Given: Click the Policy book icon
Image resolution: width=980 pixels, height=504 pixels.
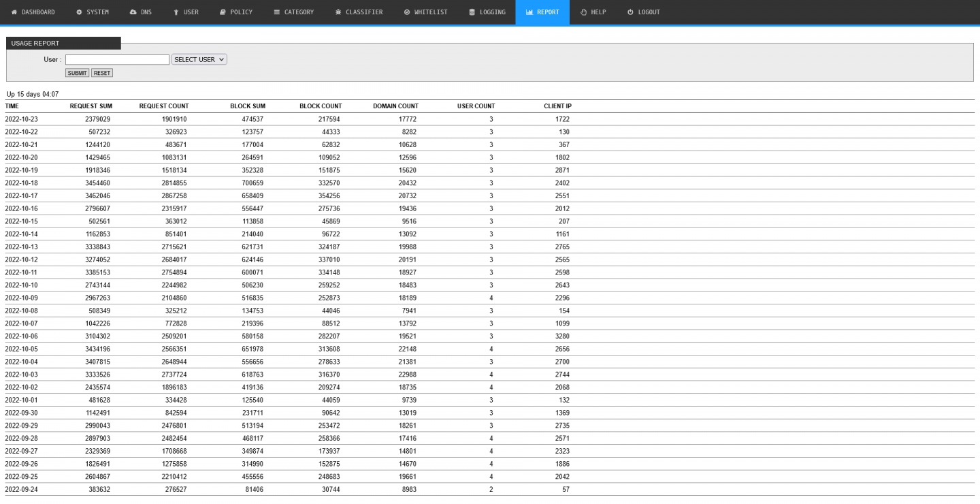Looking at the screenshot, I should click(x=223, y=12).
